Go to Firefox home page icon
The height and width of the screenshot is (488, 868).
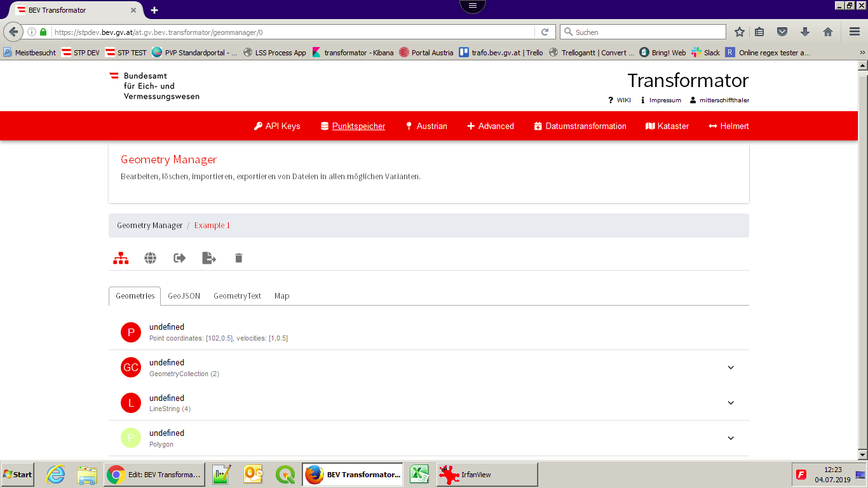(828, 32)
